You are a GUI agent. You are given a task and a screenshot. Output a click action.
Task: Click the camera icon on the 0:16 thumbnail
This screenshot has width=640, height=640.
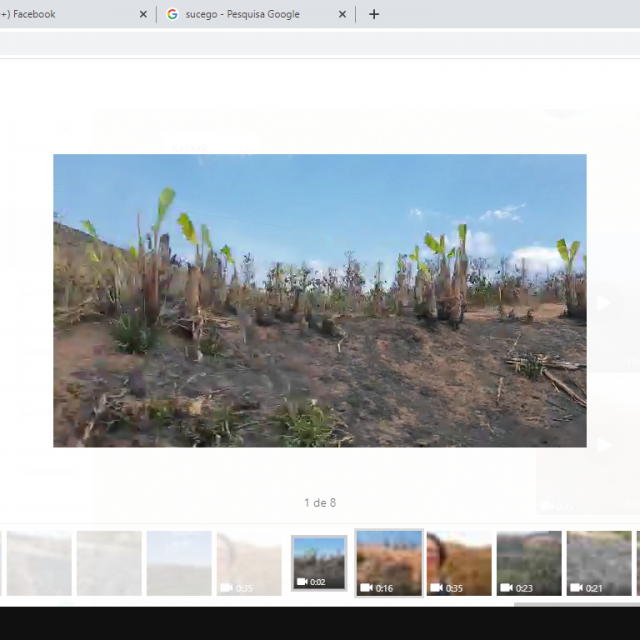[366, 588]
